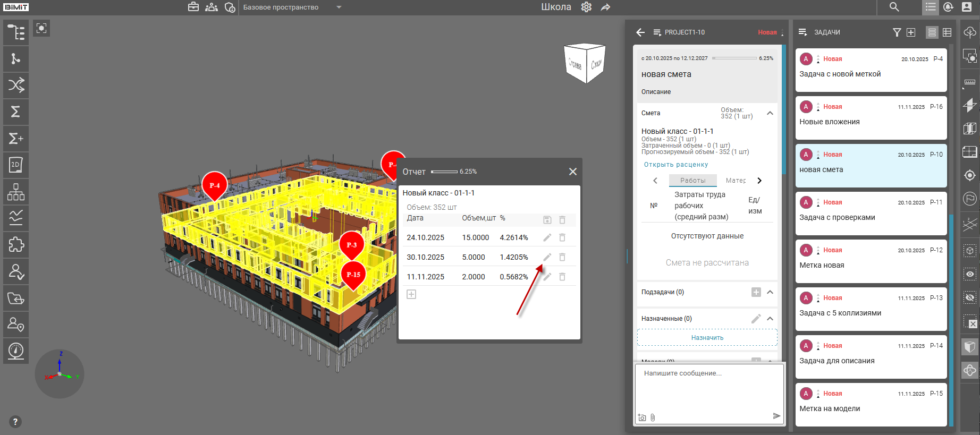Open the Открыть расценку link
The width and height of the screenshot is (980, 435).
pos(675,165)
